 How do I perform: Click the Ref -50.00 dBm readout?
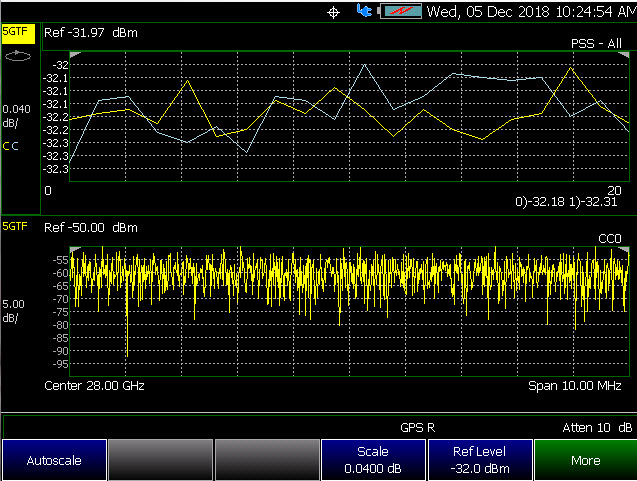[91, 228]
